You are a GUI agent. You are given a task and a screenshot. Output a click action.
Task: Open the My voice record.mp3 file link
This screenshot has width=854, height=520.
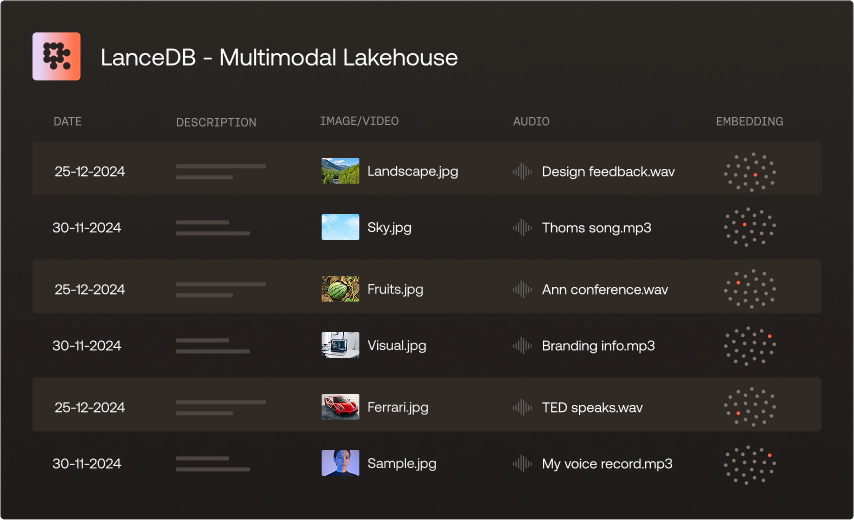click(606, 464)
